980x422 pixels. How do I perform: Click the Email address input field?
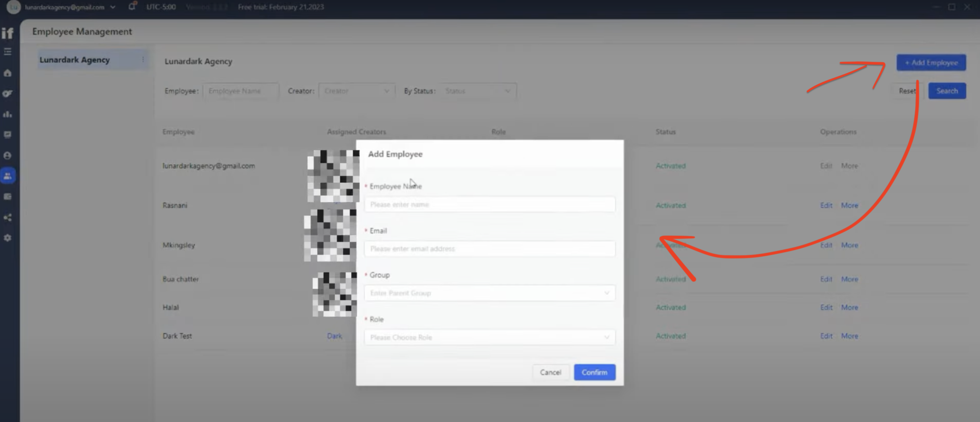click(x=490, y=249)
